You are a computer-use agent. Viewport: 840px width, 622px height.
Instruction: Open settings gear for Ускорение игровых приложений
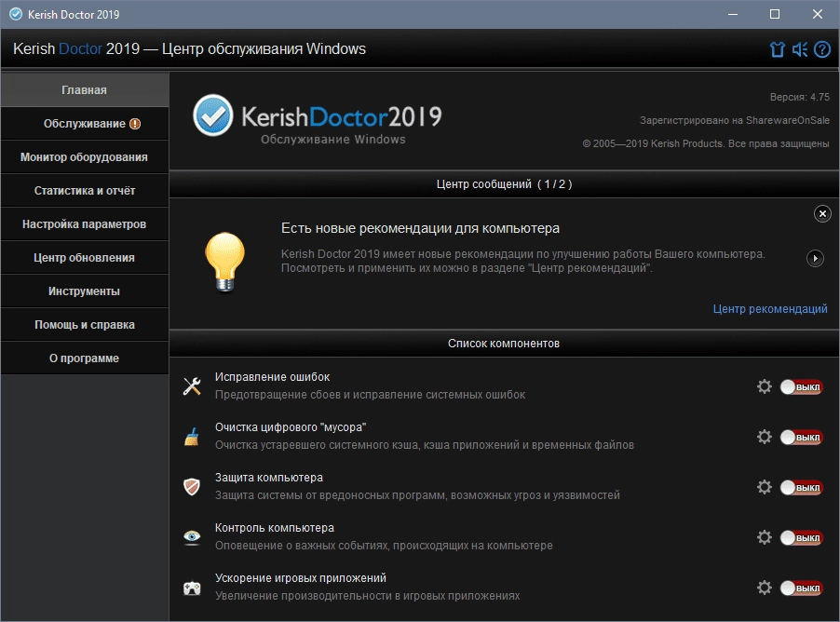click(x=764, y=588)
